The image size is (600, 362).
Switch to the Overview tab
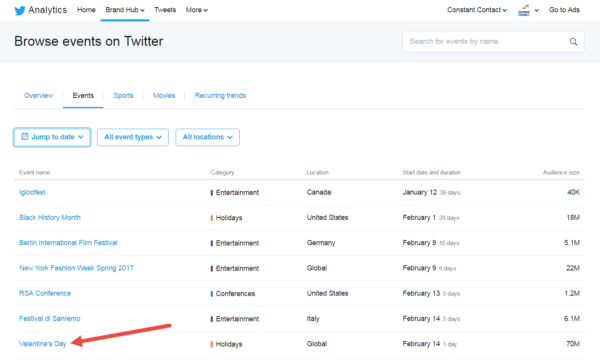pos(38,95)
